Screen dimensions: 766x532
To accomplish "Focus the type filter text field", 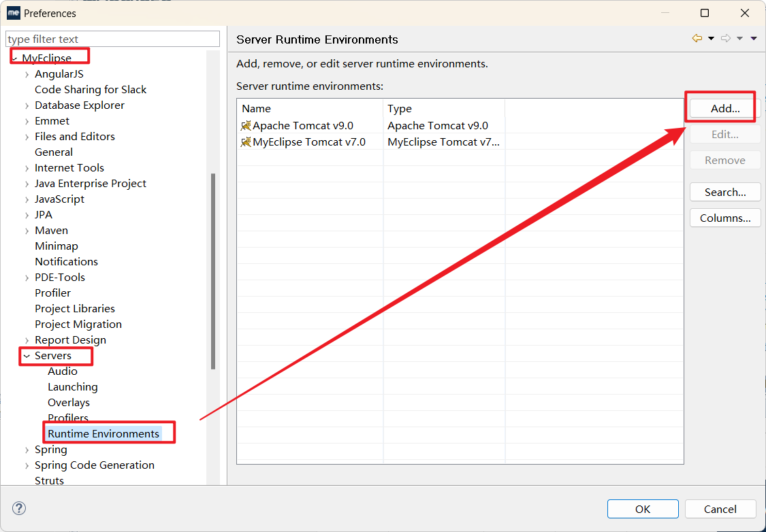I will [112, 39].
